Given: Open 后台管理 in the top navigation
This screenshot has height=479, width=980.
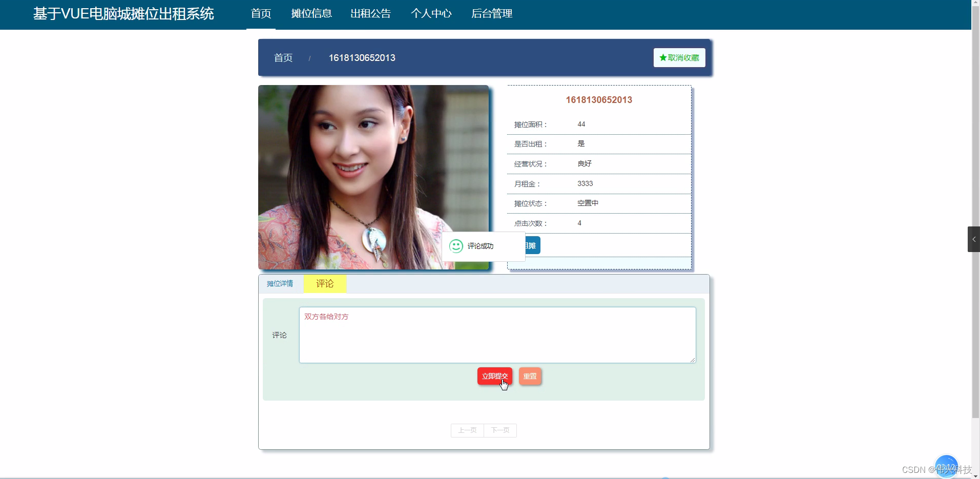Looking at the screenshot, I should click(x=492, y=14).
